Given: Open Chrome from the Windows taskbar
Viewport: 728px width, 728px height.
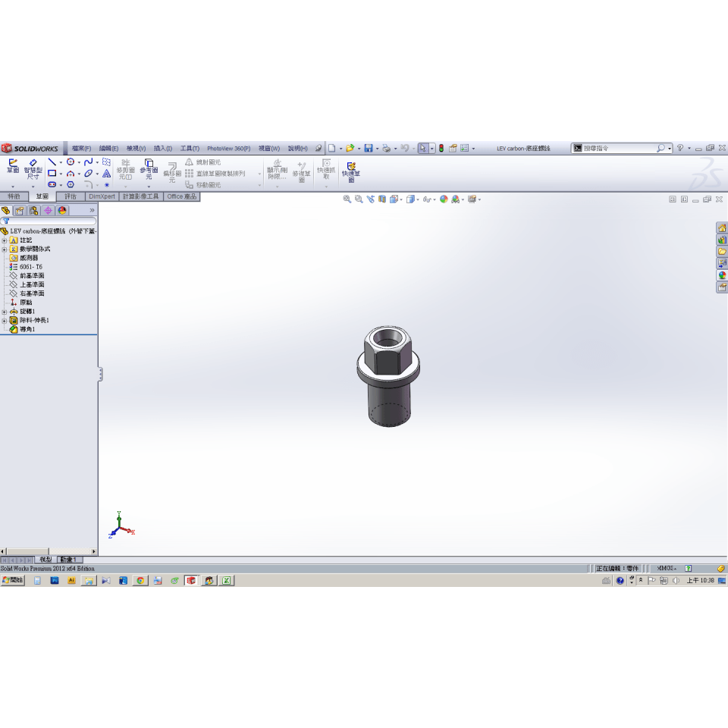Looking at the screenshot, I should coord(140,581).
